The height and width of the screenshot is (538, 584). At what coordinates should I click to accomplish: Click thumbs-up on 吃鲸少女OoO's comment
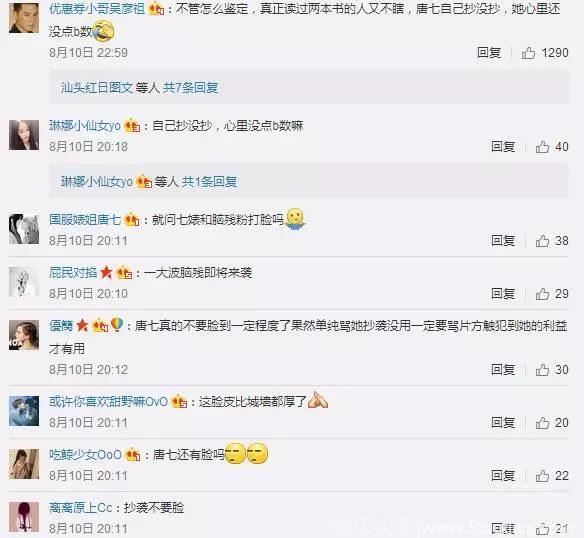coord(542,476)
